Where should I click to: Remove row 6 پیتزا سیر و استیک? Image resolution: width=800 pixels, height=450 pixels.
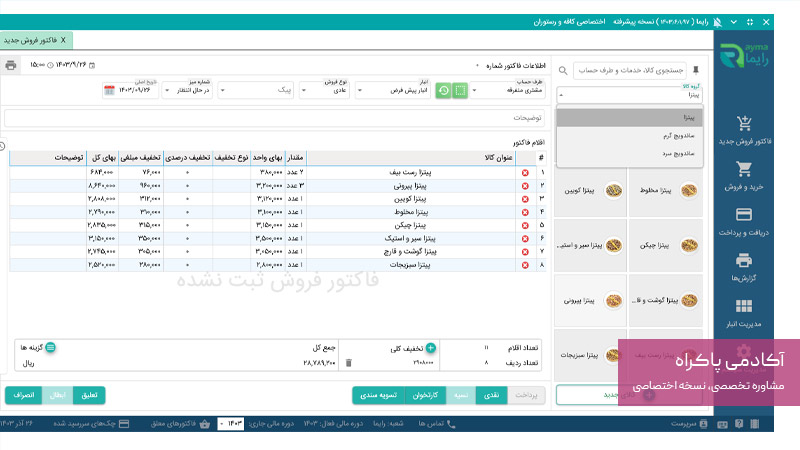525,239
